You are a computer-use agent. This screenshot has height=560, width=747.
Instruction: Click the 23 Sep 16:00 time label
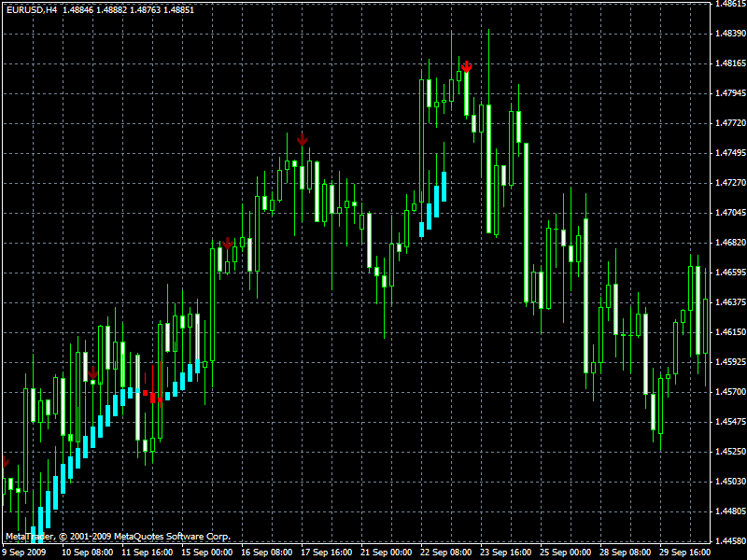(x=506, y=553)
